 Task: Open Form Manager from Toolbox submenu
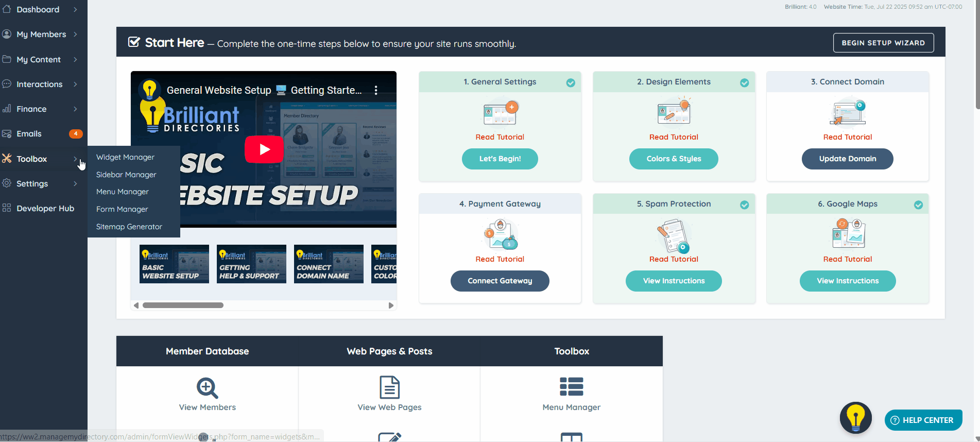pos(122,209)
